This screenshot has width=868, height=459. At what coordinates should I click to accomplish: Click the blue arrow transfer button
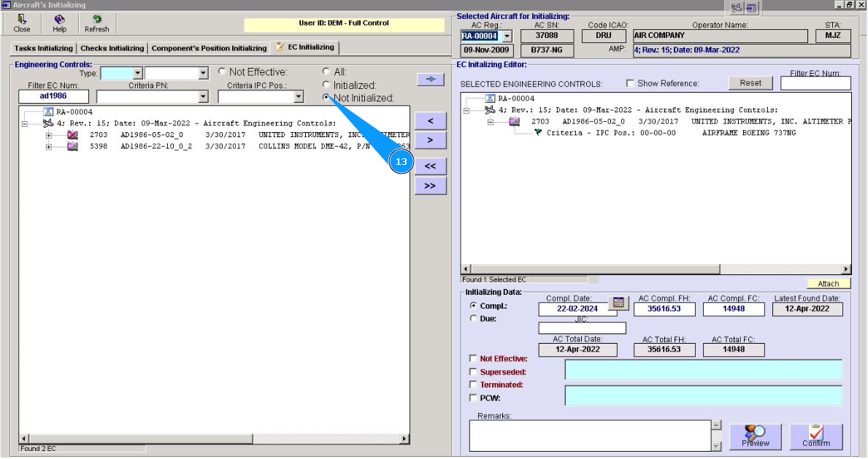(x=429, y=80)
